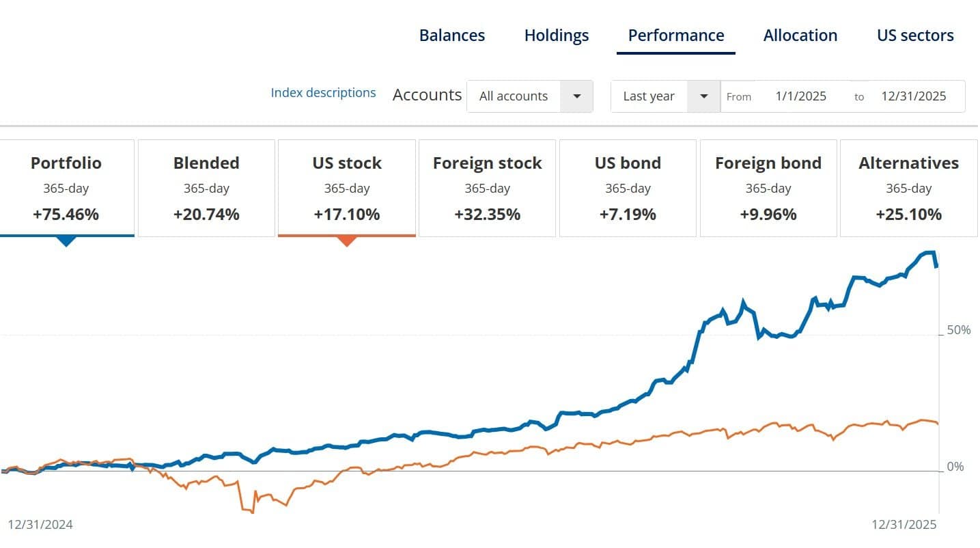Click the From date field 1/1/2025

tap(800, 96)
